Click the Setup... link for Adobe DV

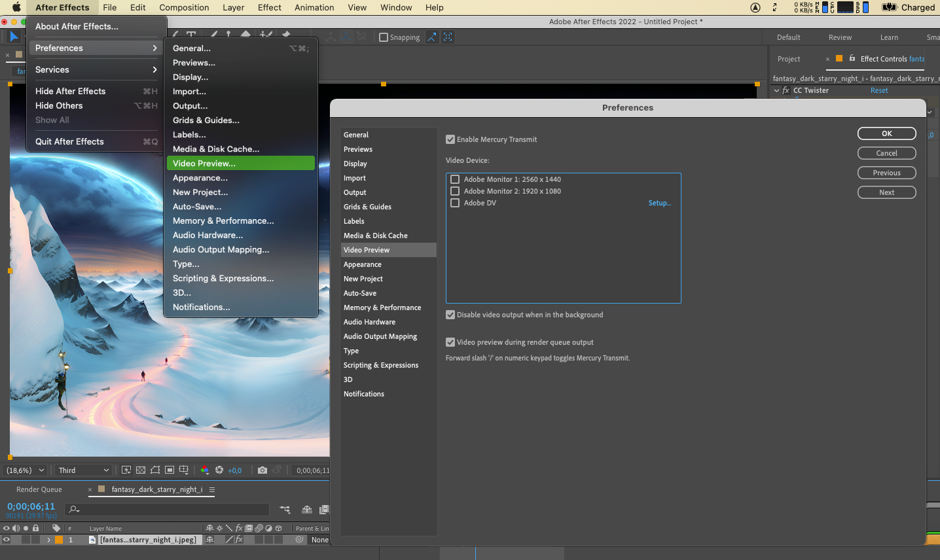pyautogui.click(x=659, y=203)
